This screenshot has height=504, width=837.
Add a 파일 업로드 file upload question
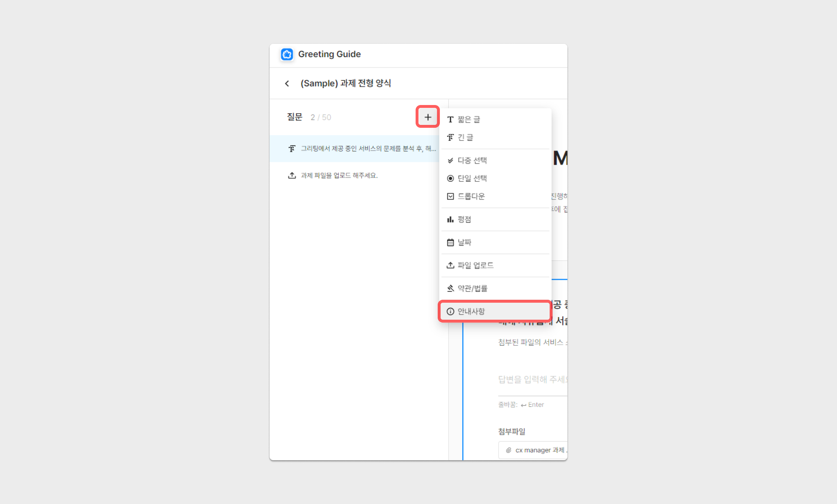pos(475,265)
